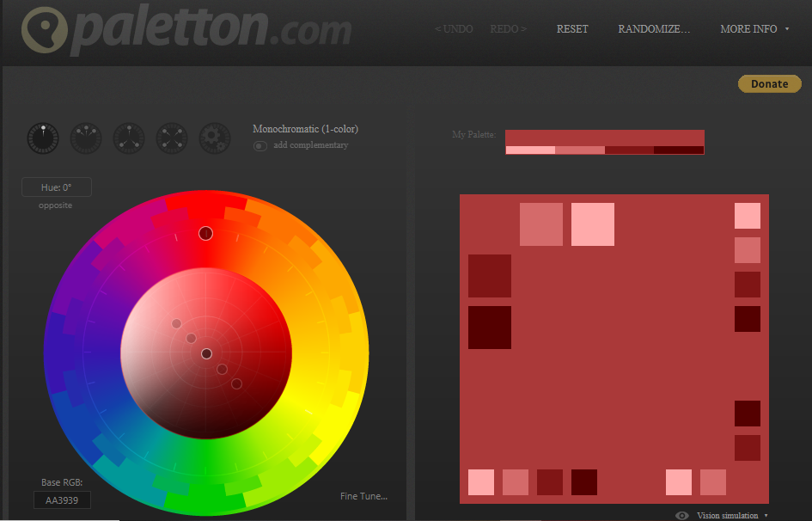The width and height of the screenshot is (812, 521).
Task: Toggle the add complementary switch
Action: [x=259, y=145]
